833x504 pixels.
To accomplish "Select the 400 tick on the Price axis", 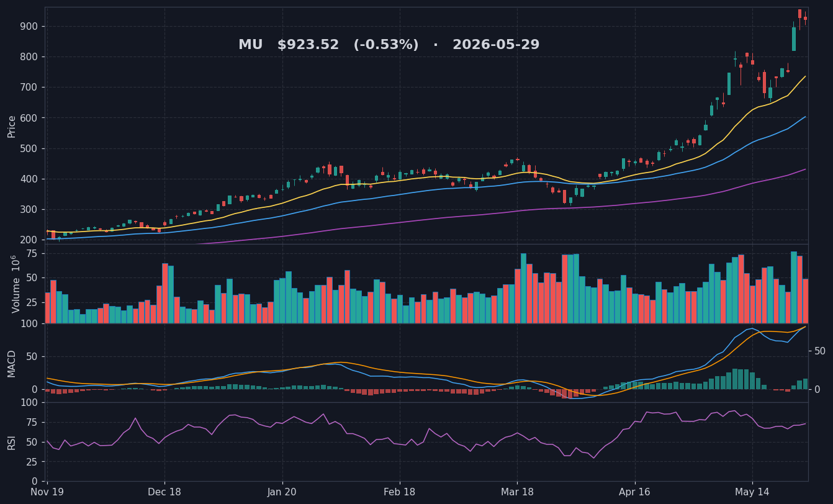I will pyautogui.click(x=29, y=179).
